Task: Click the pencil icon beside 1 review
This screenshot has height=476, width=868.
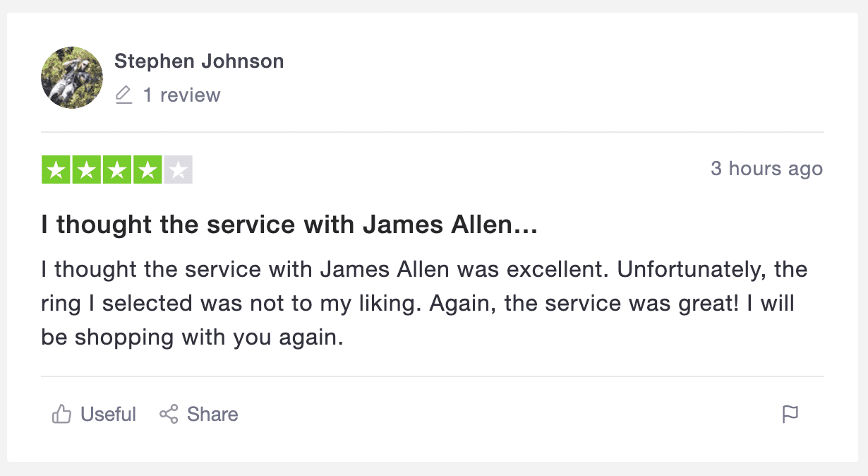Action: coord(124,95)
